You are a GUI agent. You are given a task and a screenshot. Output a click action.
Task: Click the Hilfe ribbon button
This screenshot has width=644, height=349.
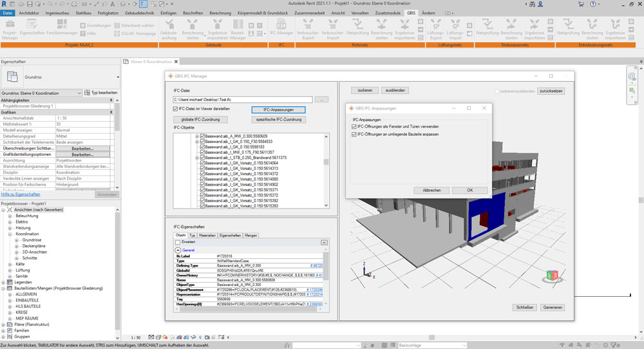point(88,33)
